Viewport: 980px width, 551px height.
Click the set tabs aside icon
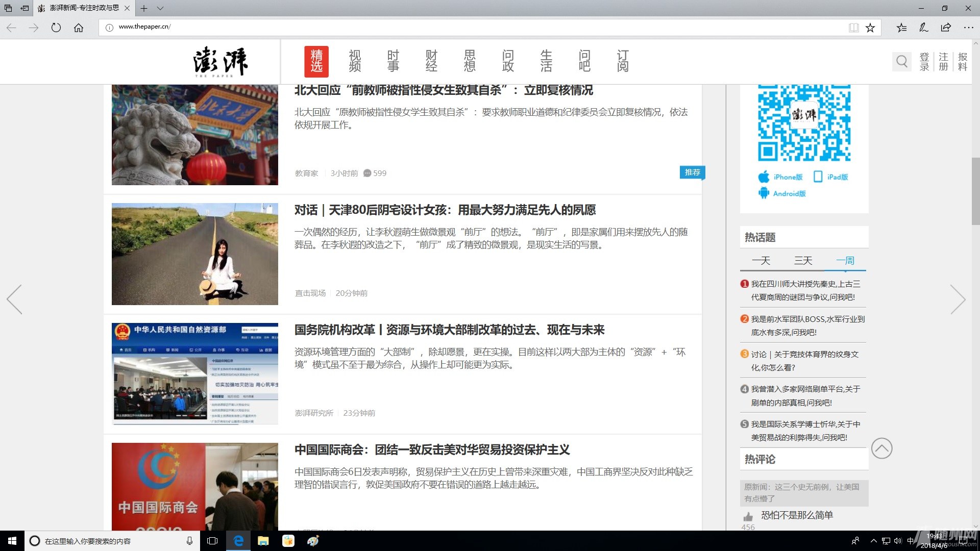coord(24,8)
